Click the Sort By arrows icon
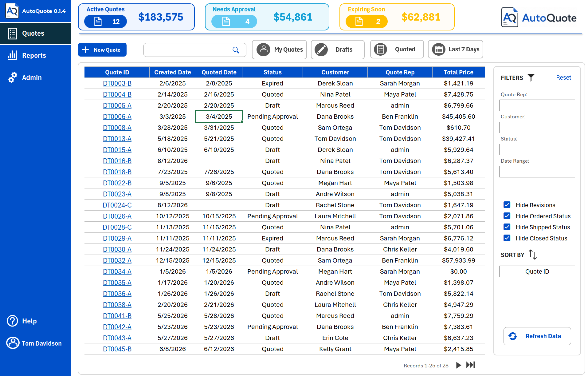Image resolution: width=588 pixels, height=376 pixels. (533, 255)
